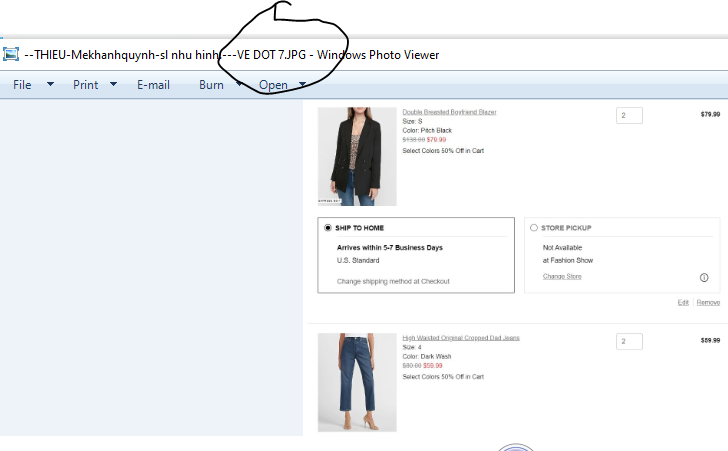Click the dark wash jeans product thumbnail
Viewport: 728px width, 451px height.
click(357, 382)
